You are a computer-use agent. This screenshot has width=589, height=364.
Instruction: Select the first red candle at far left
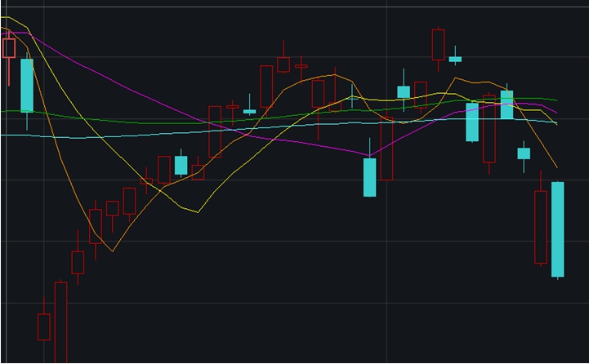[x=9, y=48]
